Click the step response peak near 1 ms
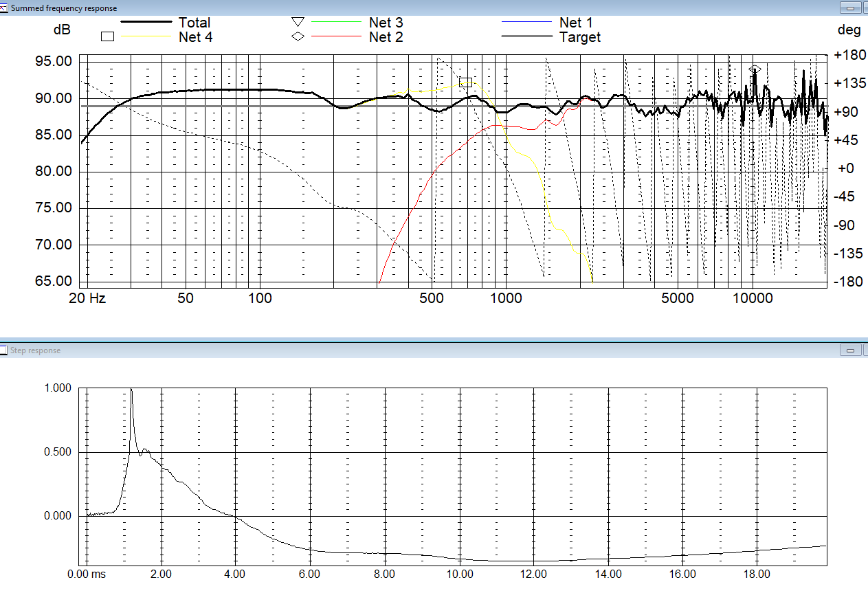868x593 pixels. (131, 390)
